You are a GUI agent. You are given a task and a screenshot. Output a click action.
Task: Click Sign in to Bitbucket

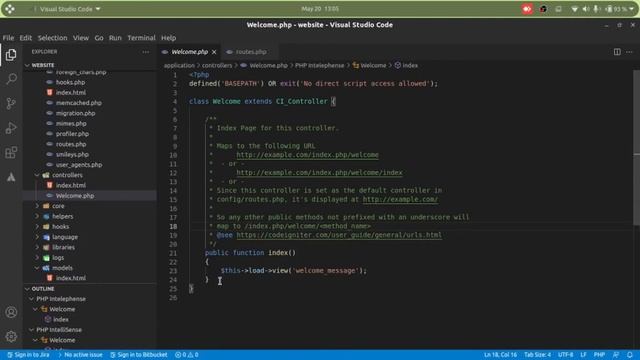[x=139, y=355]
